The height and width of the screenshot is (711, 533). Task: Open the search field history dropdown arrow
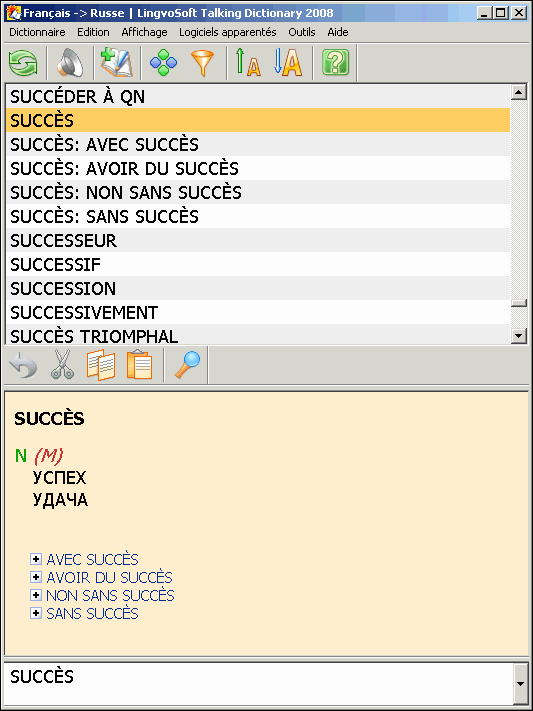point(521,684)
